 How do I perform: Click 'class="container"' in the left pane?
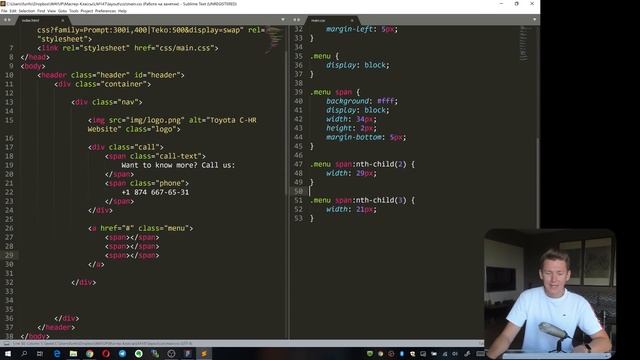[x=111, y=84]
